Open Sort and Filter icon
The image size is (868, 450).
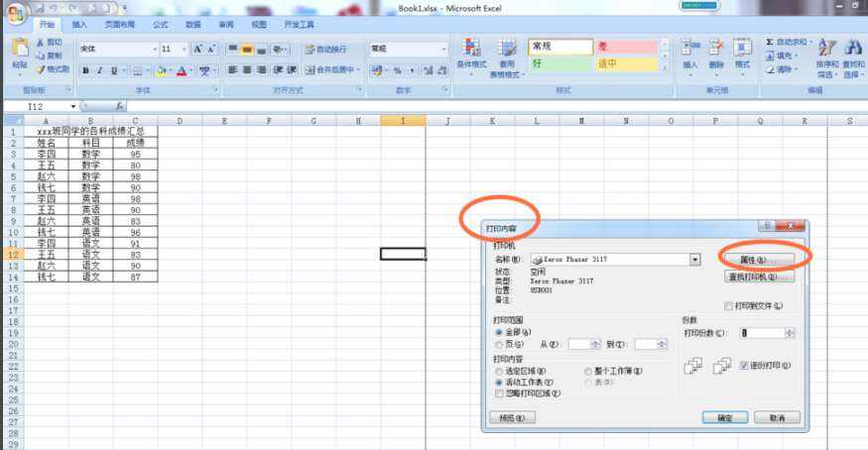click(x=827, y=49)
